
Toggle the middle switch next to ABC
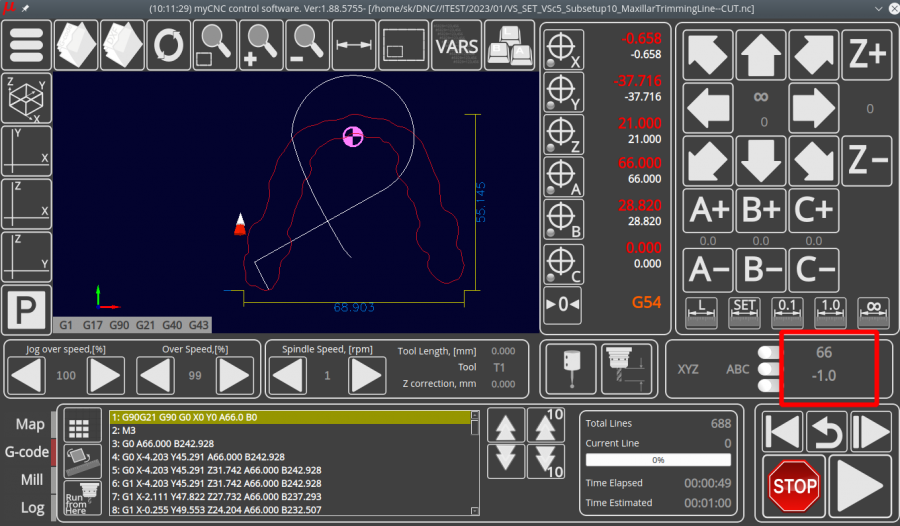(769, 369)
